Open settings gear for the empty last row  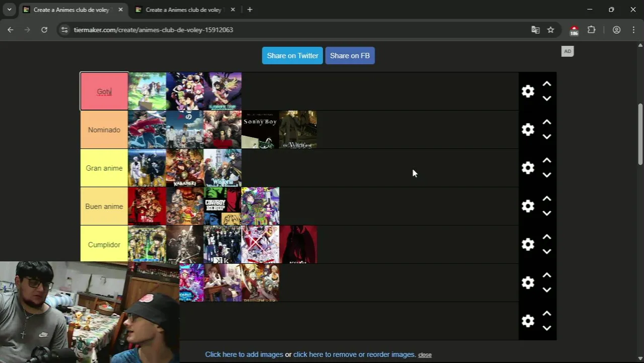[x=528, y=321]
